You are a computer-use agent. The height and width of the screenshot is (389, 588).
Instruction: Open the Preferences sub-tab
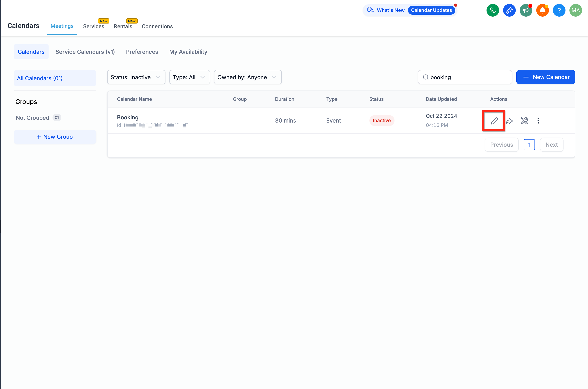(x=142, y=52)
